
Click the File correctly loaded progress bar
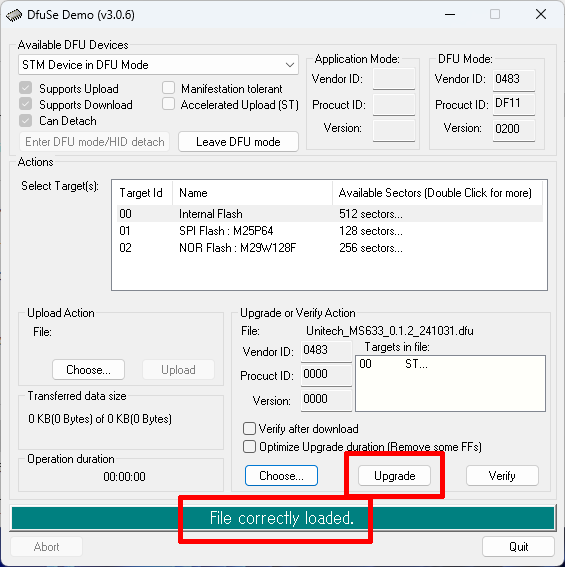point(283,518)
